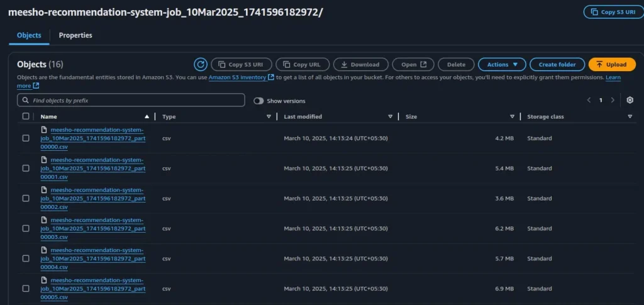Open table preferences gear icon
This screenshot has width=644, height=305.
pyautogui.click(x=630, y=100)
